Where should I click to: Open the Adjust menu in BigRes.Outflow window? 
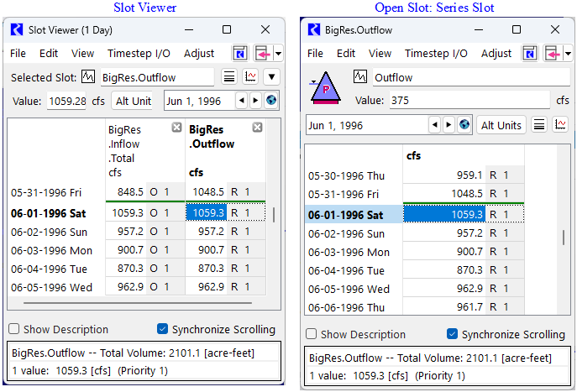(496, 53)
